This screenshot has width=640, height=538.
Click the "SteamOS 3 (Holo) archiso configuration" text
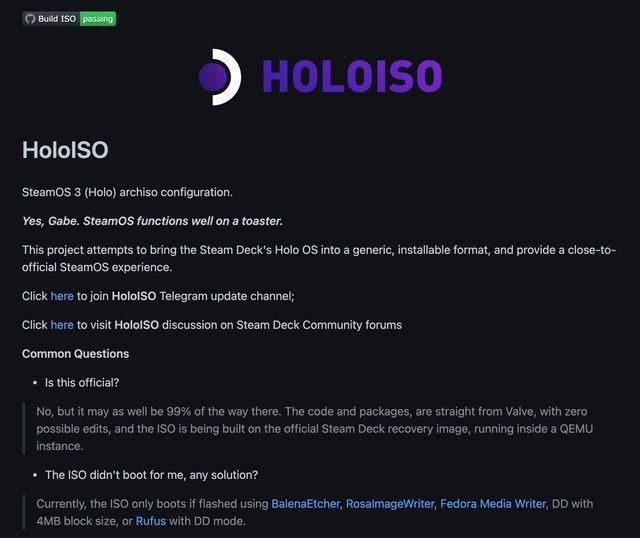click(x=127, y=191)
